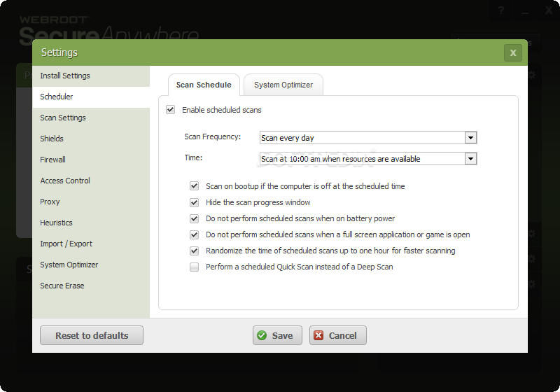Viewport: 560px width, 392px height.
Task: Open Shields settings in the sidebar
Action: click(91, 139)
